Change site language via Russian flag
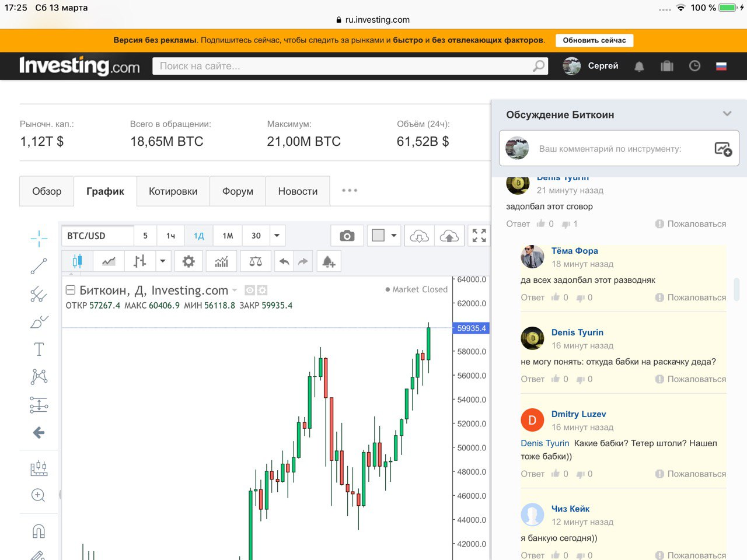The image size is (747, 560). coord(721,66)
